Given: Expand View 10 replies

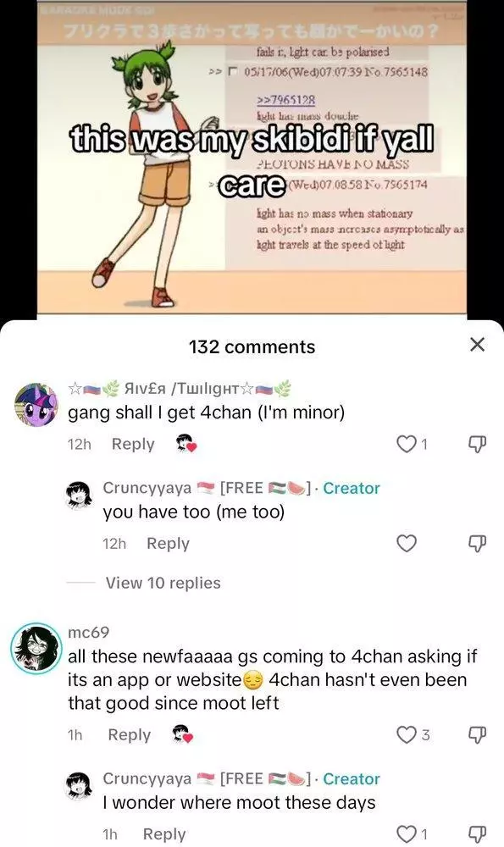Looking at the screenshot, I should [163, 583].
